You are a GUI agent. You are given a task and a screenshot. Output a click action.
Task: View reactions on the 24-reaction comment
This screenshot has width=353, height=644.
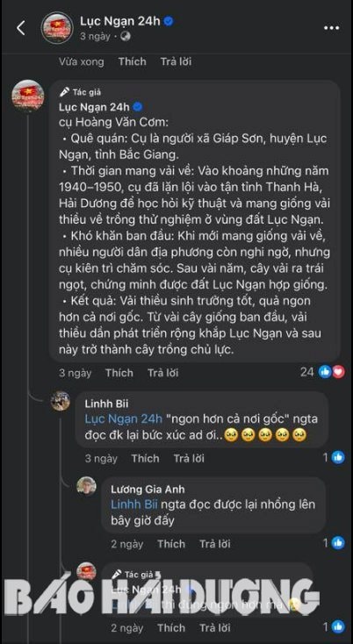[x=322, y=373]
